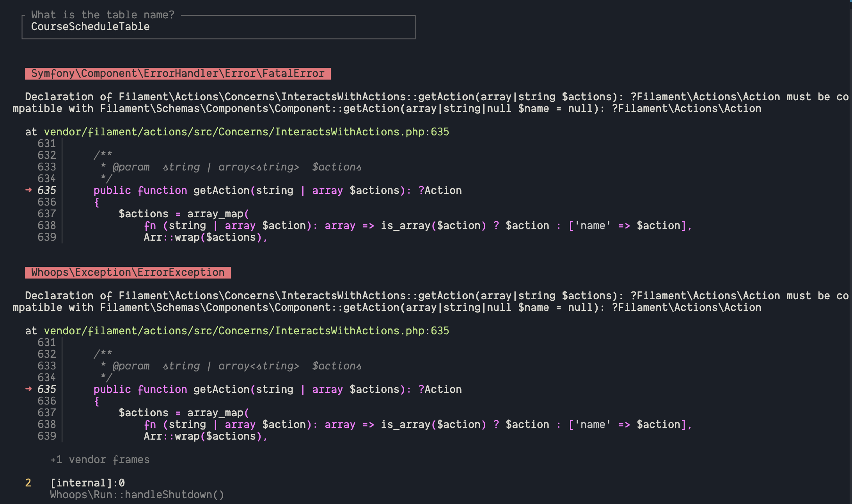852x504 pixels.
Task: Click the Symfony FatalError red label
Action: coord(177,74)
